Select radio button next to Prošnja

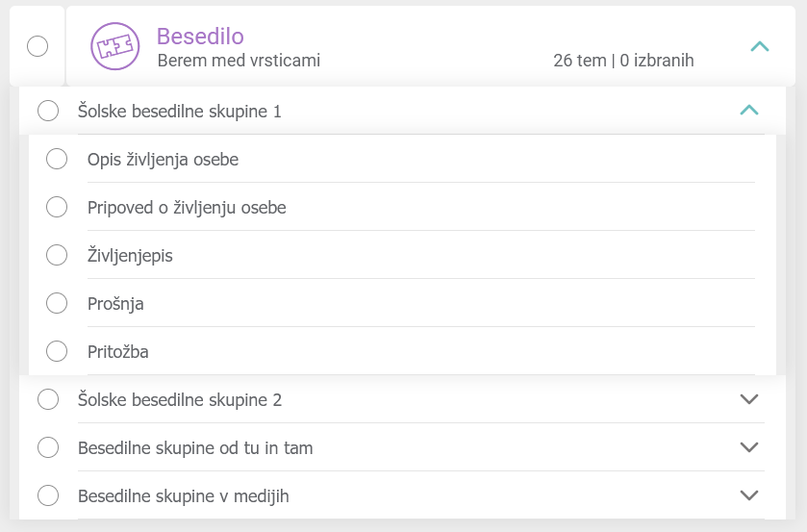coord(57,303)
